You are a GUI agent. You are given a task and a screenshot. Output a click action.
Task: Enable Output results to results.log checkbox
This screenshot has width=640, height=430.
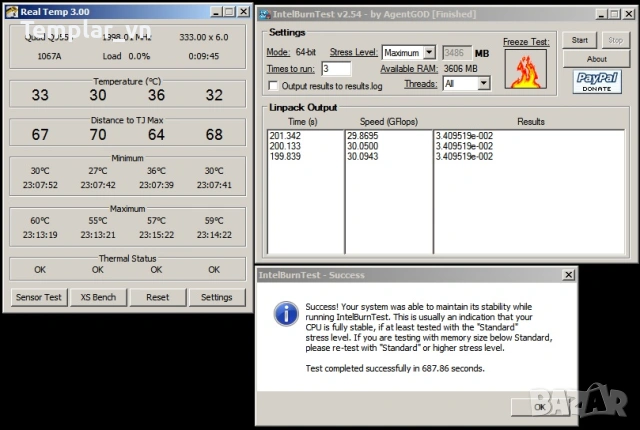coord(273,86)
